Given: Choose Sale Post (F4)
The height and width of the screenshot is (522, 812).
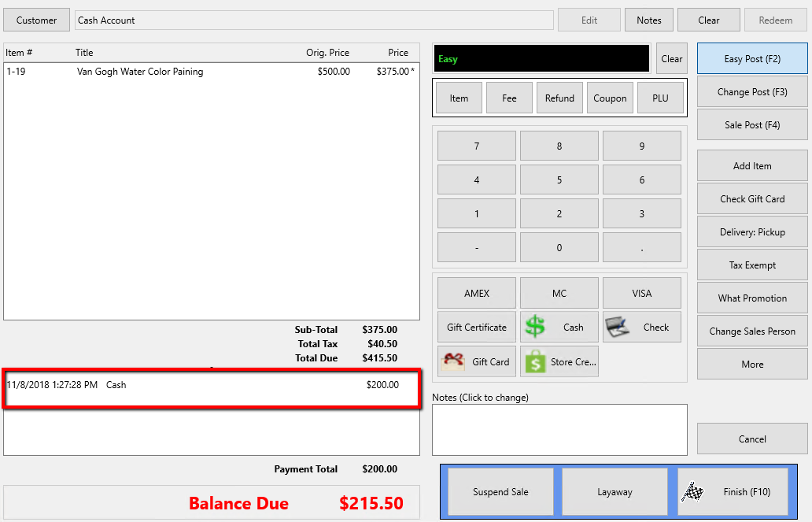Looking at the screenshot, I should point(752,125).
